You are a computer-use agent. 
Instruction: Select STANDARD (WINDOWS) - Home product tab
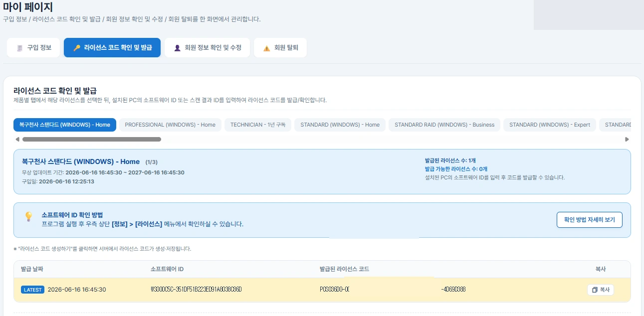pos(340,125)
